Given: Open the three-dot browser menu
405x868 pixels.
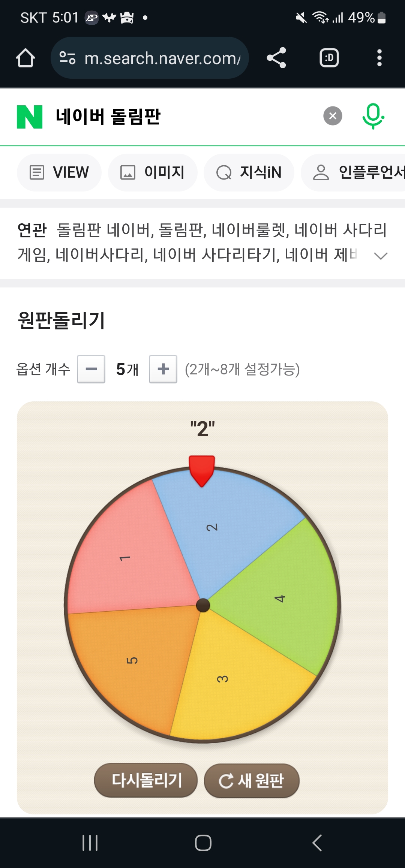Looking at the screenshot, I should (379, 58).
